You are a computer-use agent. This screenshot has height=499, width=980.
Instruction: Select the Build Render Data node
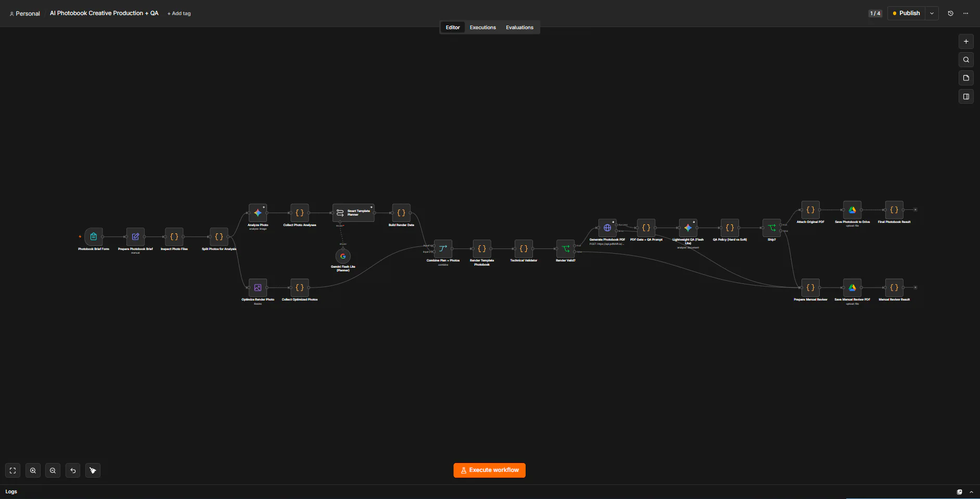401,213
